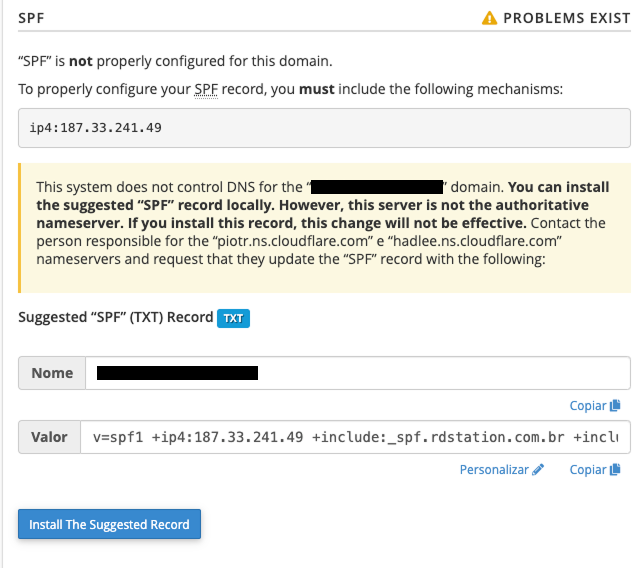Image resolution: width=639 pixels, height=568 pixels.
Task: Click the Suggested "SPF" (TXT) Record heading
Action: click(116, 317)
